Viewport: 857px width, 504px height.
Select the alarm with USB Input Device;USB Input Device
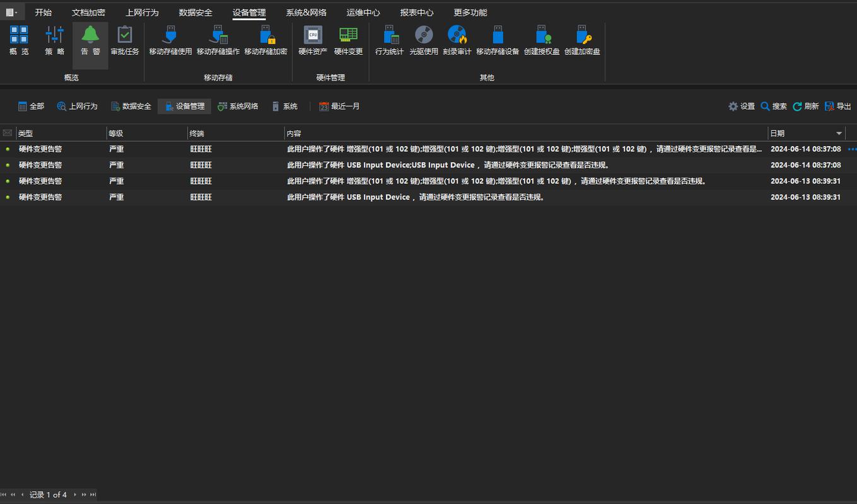click(428, 165)
